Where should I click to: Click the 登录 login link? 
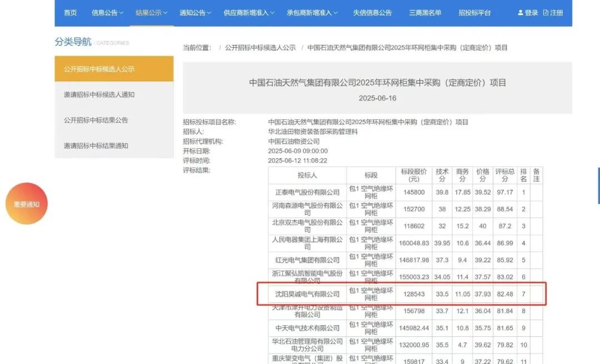(528, 13)
